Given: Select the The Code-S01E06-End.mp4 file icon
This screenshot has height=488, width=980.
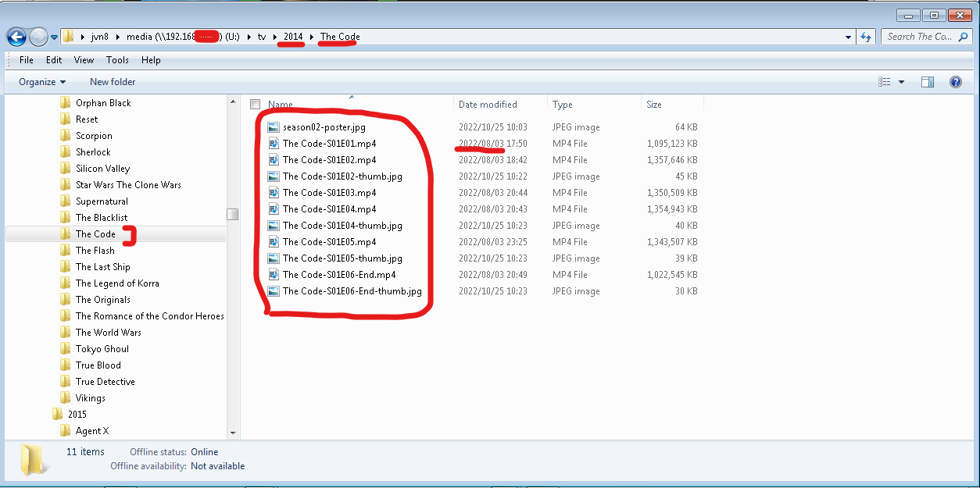Looking at the screenshot, I should [x=273, y=275].
